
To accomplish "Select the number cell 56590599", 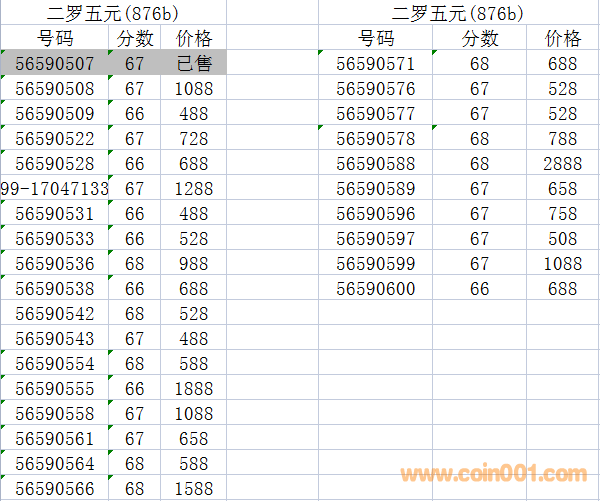I will point(375,264).
